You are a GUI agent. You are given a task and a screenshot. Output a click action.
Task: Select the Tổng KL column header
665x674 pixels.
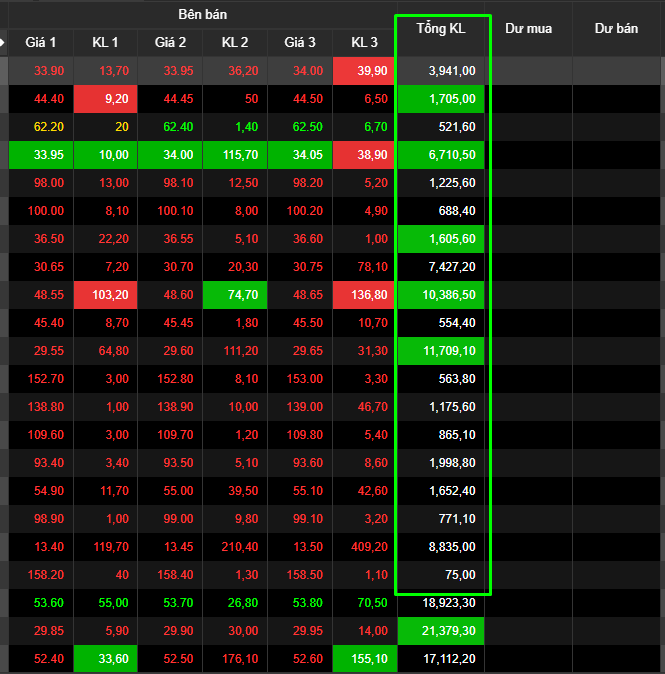coord(441,29)
